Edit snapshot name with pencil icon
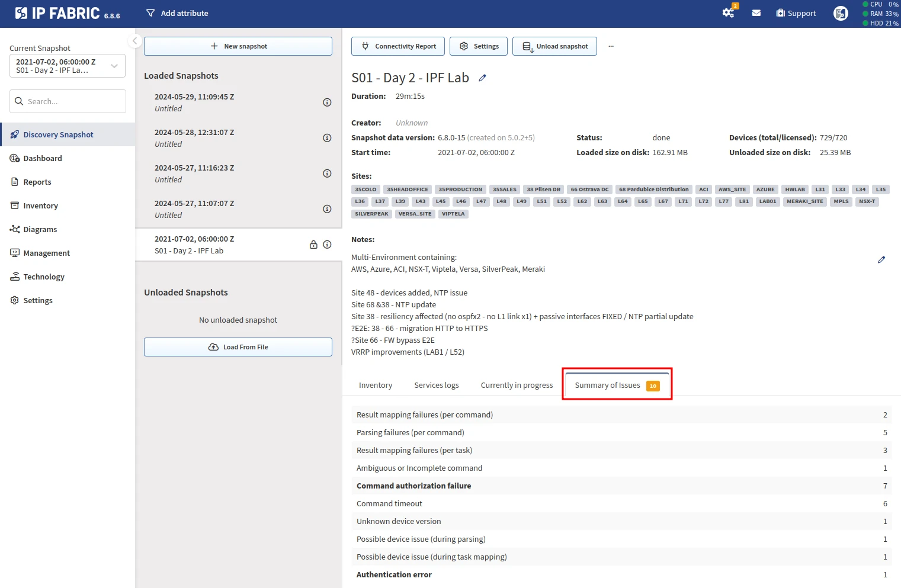The image size is (901, 588). (483, 78)
